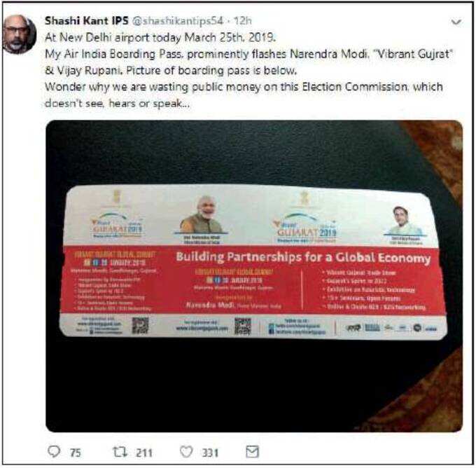Visit the @shashikantips54 handle

(178, 20)
